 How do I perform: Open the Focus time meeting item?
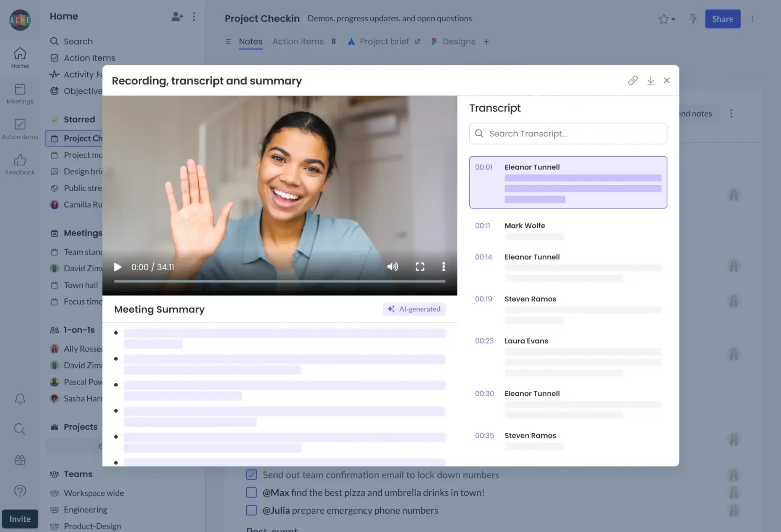[x=77, y=302]
